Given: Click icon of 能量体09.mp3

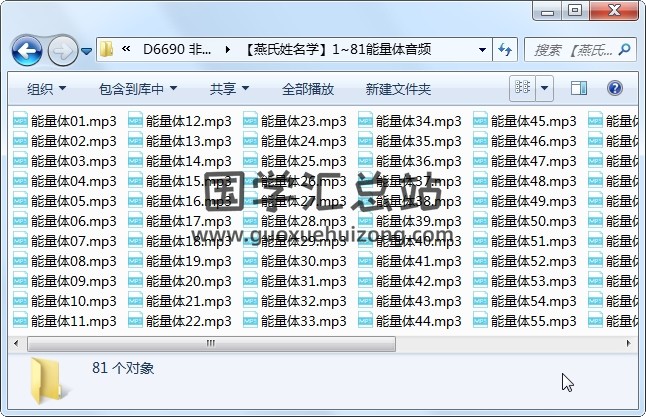Looking at the screenshot, I should [20, 281].
